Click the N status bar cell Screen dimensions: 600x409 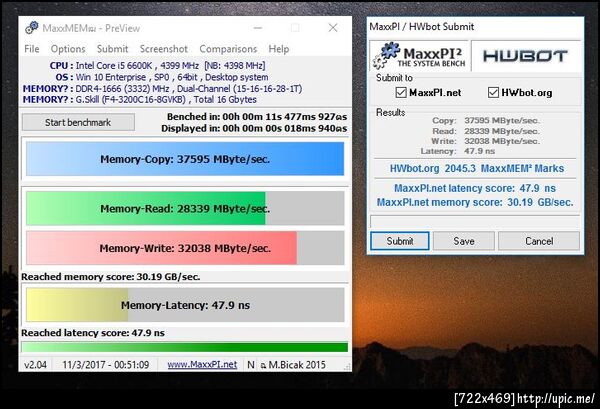point(251,365)
